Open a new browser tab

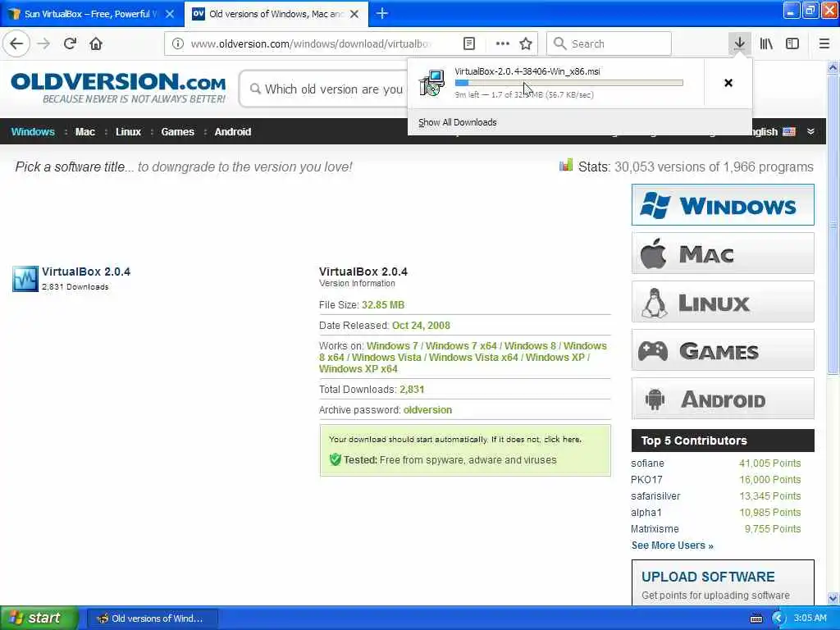click(382, 13)
